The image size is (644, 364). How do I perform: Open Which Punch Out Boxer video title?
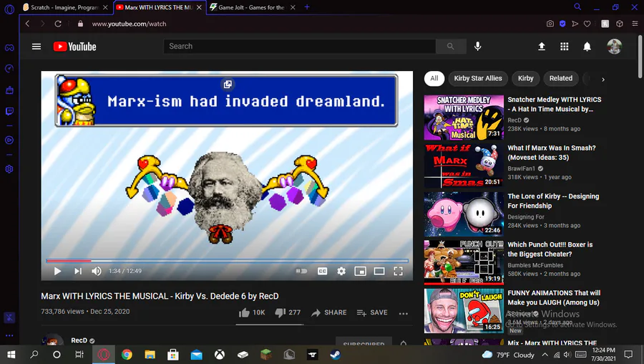tap(550, 249)
